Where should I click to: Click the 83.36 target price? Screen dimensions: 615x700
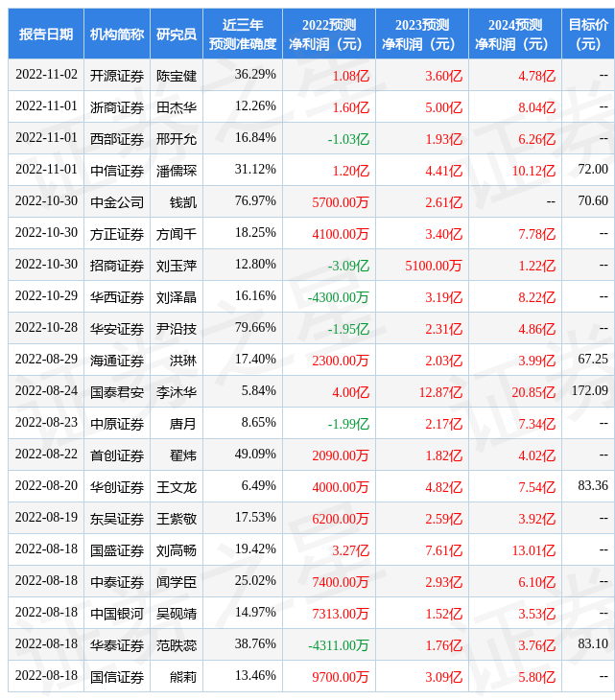tap(593, 485)
